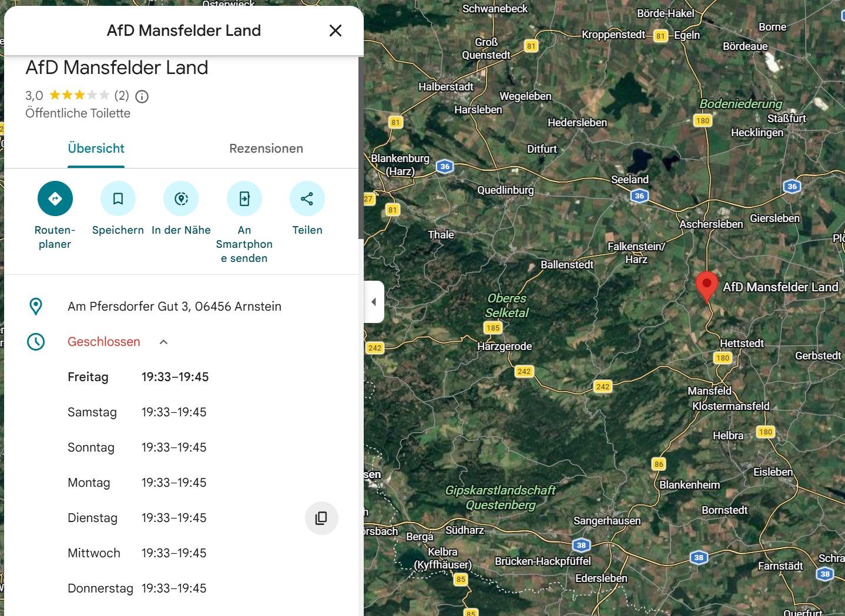Click the road 85 shield below Kelbra

[461, 580]
